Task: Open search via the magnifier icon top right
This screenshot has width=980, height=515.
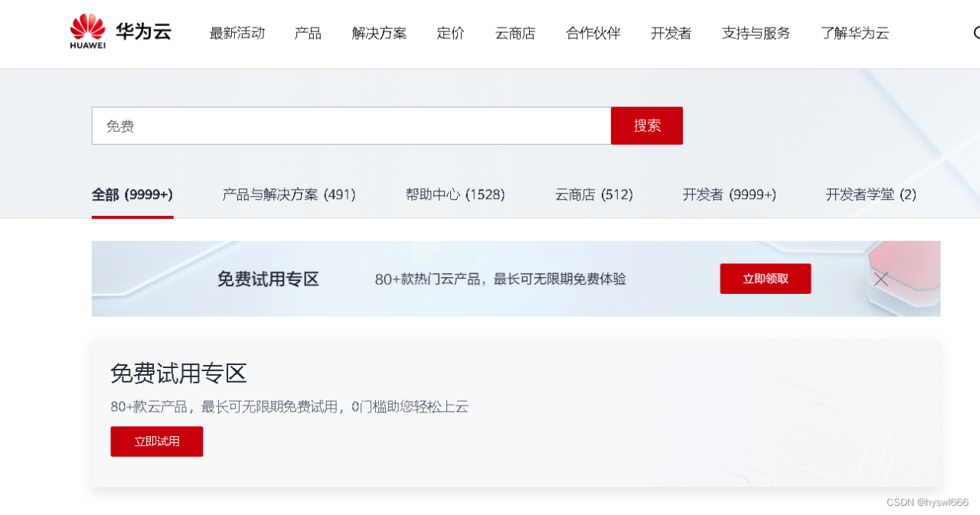Action: tap(975, 33)
